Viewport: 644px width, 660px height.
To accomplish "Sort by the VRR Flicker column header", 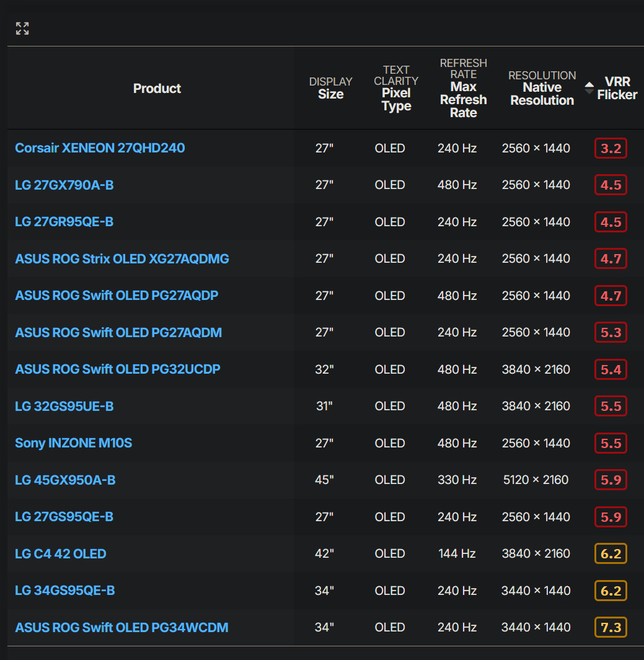I will click(x=617, y=88).
